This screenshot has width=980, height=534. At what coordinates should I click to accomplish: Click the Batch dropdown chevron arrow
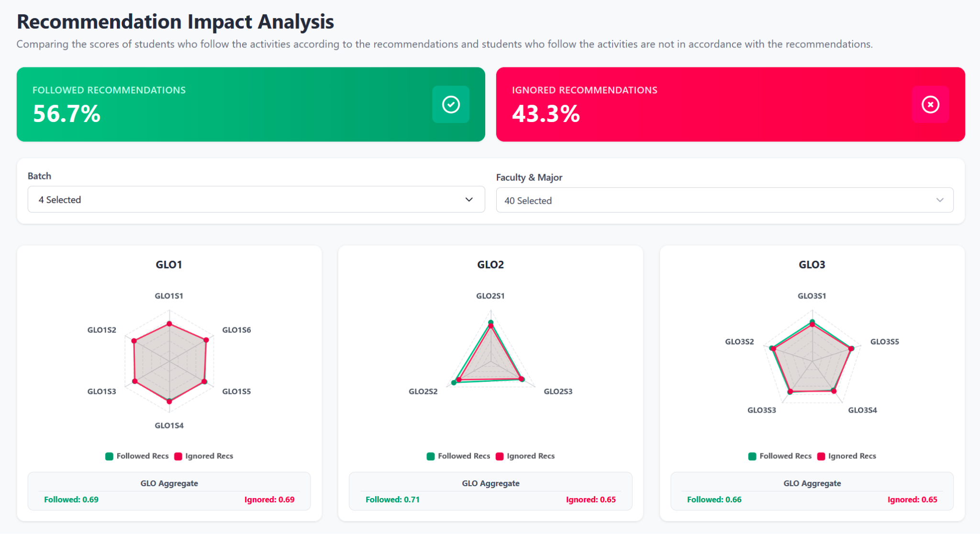click(x=469, y=200)
